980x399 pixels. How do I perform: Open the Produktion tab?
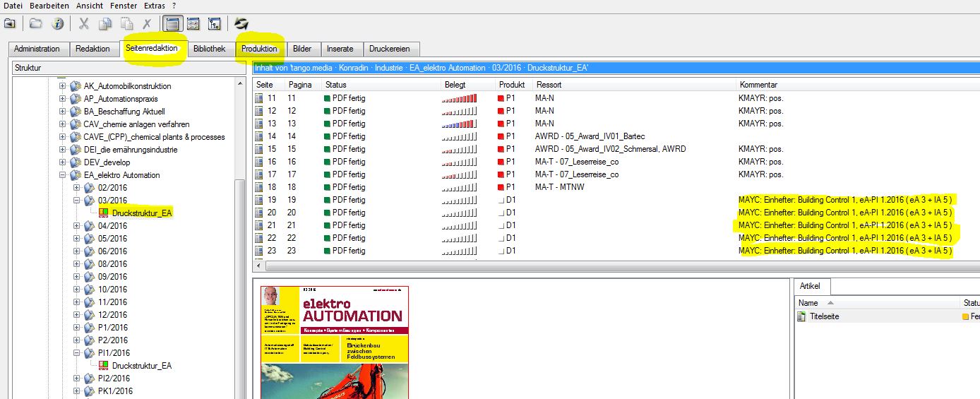click(x=259, y=49)
